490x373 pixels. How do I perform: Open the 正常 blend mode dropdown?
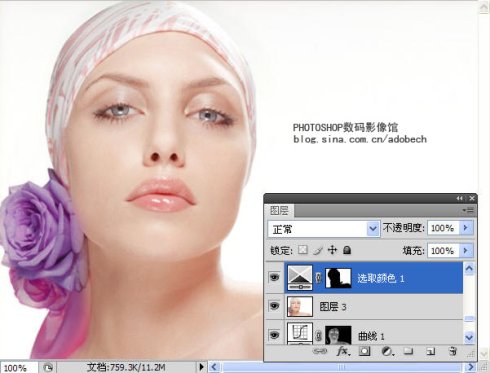pyautogui.click(x=373, y=229)
